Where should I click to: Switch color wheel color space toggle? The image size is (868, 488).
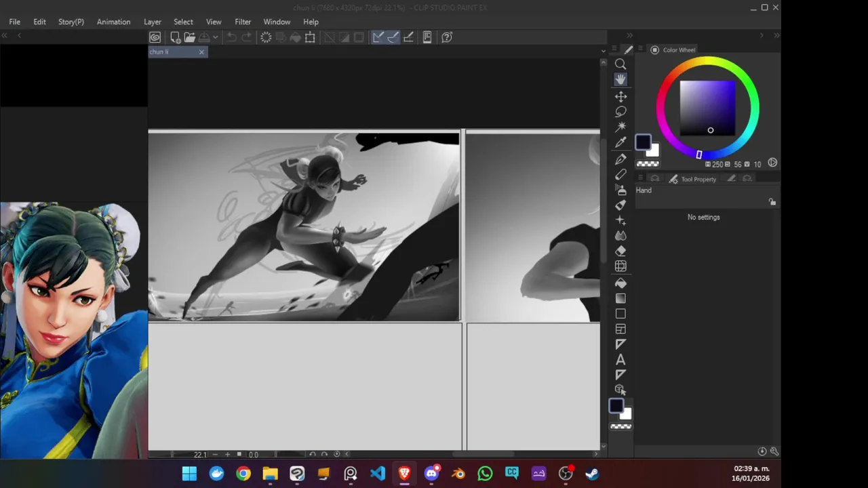(x=772, y=163)
